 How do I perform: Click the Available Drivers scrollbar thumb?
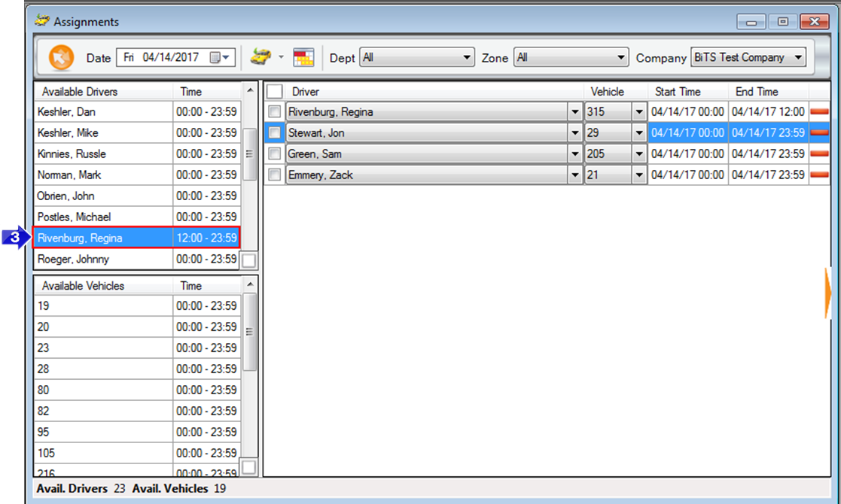pyautogui.click(x=249, y=153)
